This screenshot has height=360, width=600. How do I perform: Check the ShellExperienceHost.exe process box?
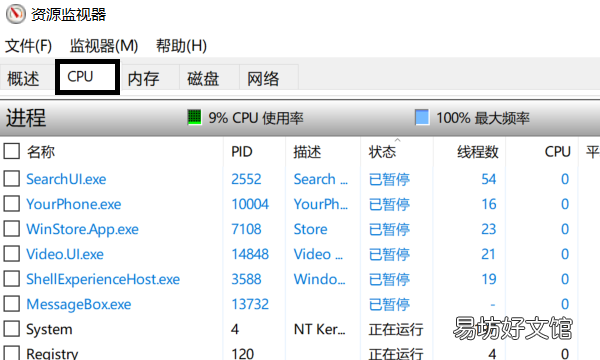[x=11, y=279]
